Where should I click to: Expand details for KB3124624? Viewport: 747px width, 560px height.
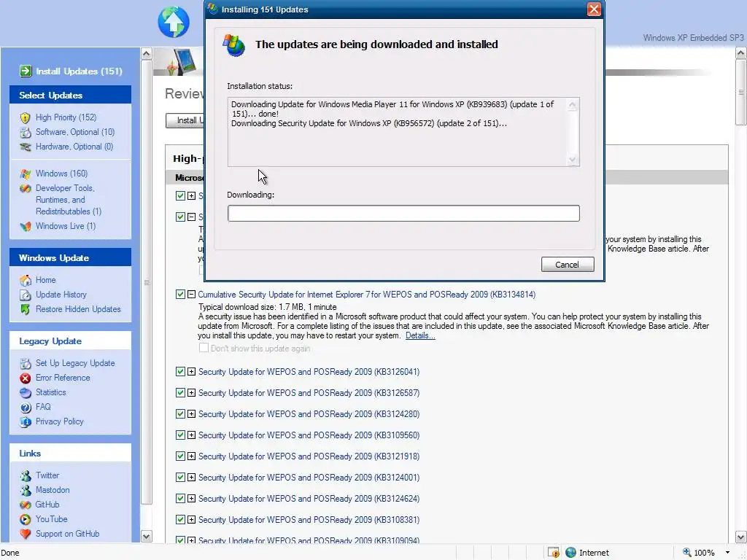[192, 499]
